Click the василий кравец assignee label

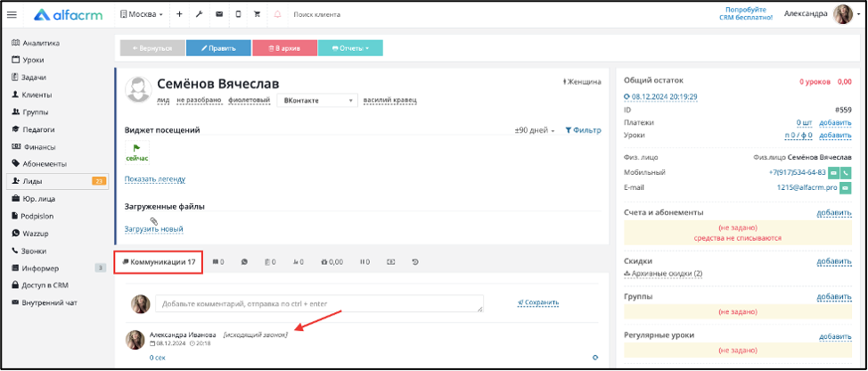click(389, 101)
